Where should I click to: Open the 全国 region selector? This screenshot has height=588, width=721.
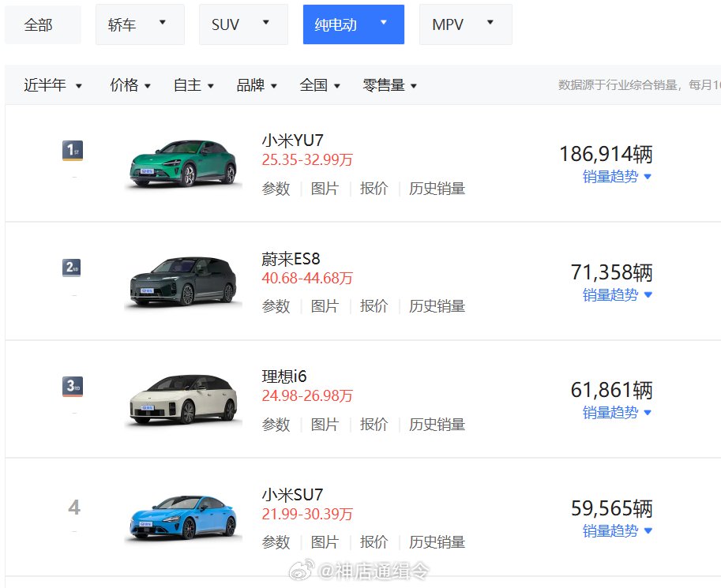320,85
